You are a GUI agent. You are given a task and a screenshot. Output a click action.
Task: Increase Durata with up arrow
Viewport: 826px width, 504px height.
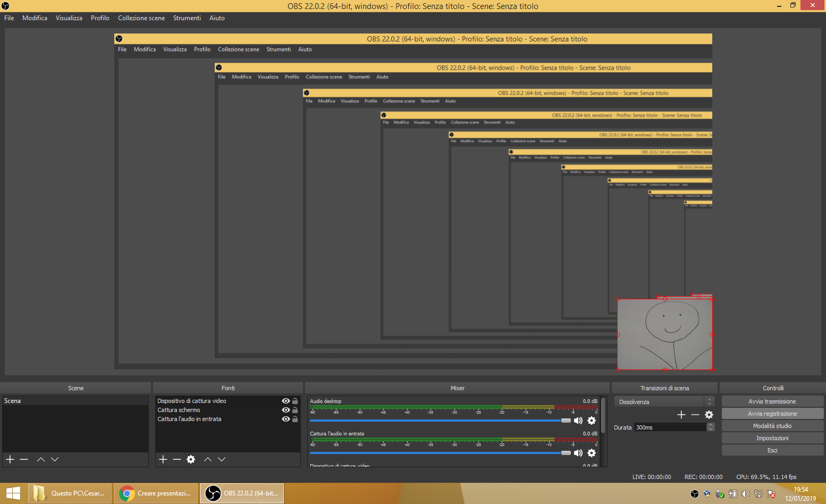pos(711,425)
